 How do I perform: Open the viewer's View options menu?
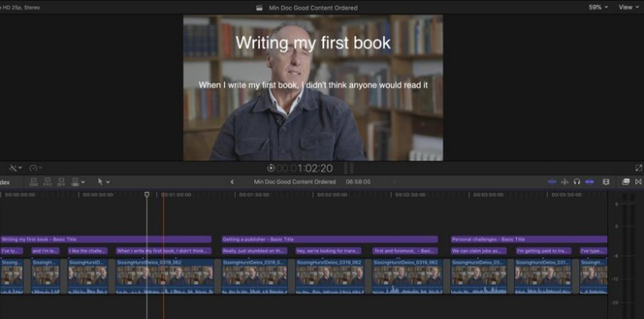tap(628, 7)
